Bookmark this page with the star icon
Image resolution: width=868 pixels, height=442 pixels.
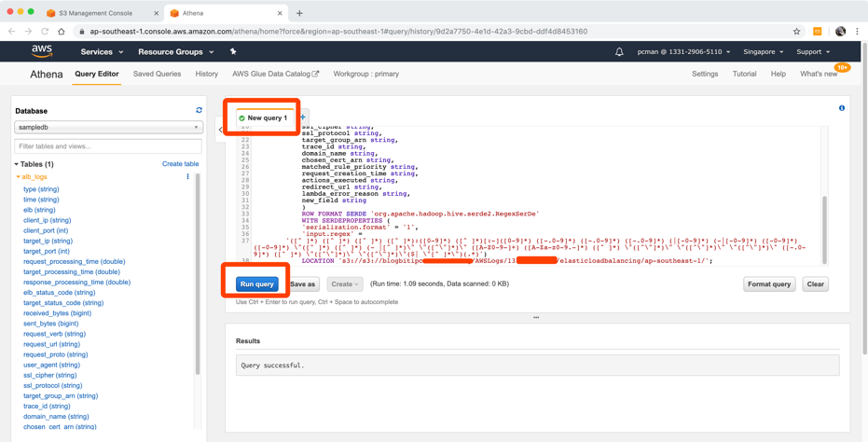tap(796, 32)
